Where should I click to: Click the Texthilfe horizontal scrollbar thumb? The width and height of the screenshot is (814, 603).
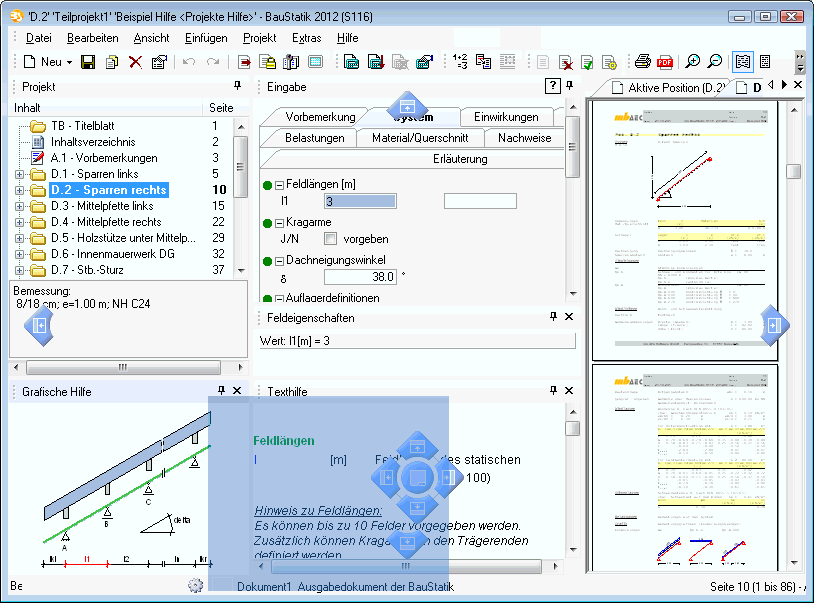click(405, 566)
